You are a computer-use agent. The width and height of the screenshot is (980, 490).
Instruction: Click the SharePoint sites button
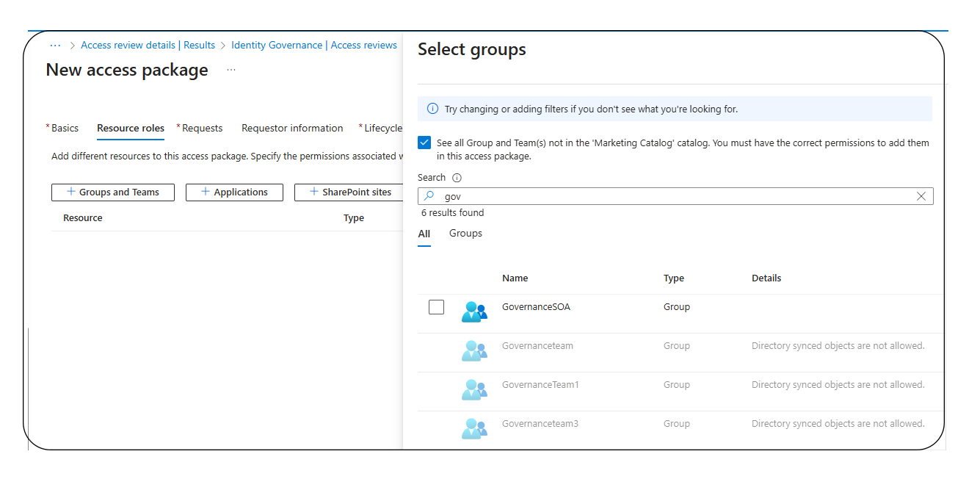pos(349,192)
